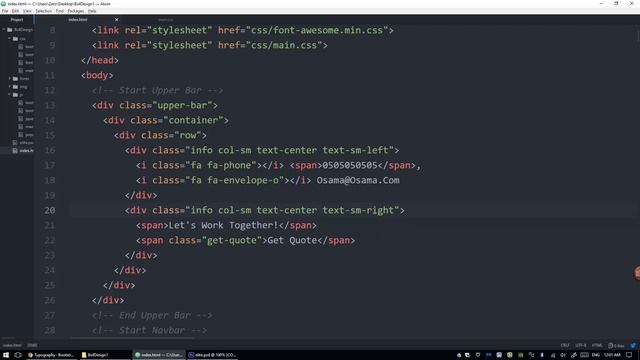Change file encoding UTF-8 in status bar
The width and height of the screenshot is (640, 360).
(580, 345)
